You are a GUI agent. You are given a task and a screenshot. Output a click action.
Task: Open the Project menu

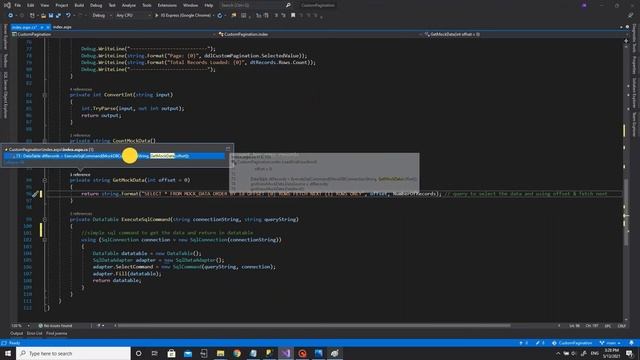coord(62,5)
